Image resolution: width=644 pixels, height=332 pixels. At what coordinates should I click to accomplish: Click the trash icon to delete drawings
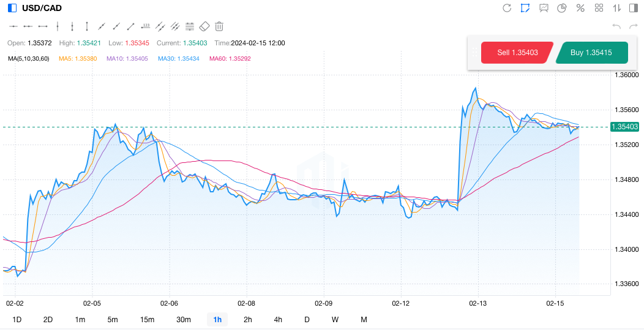(x=219, y=26)
